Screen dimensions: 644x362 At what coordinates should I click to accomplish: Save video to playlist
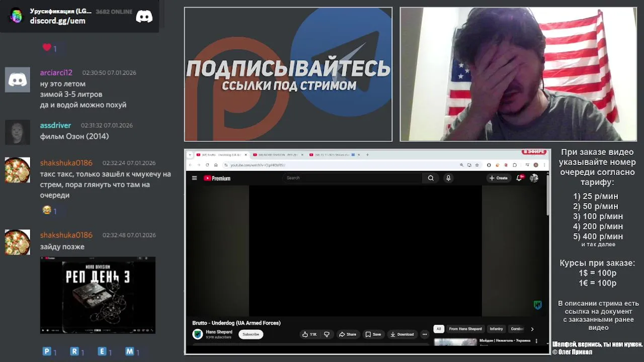(373, 334)
